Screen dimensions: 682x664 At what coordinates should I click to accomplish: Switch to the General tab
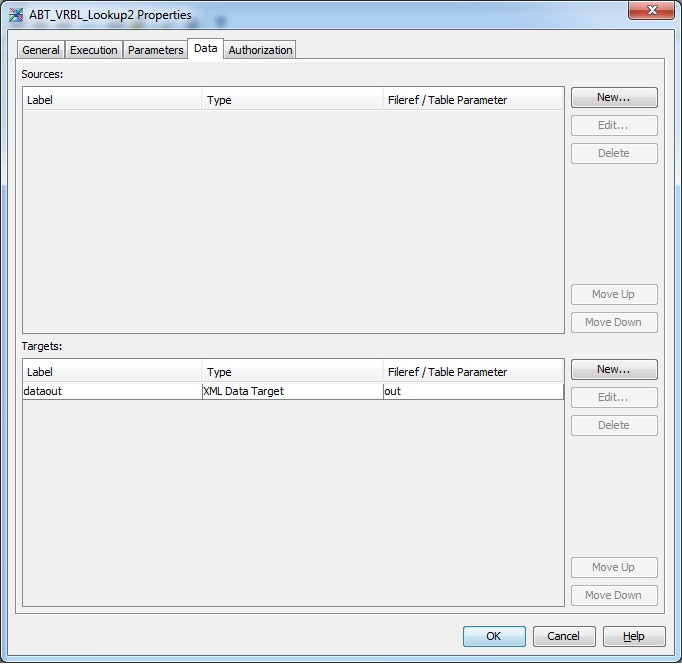tap(41, 50)
